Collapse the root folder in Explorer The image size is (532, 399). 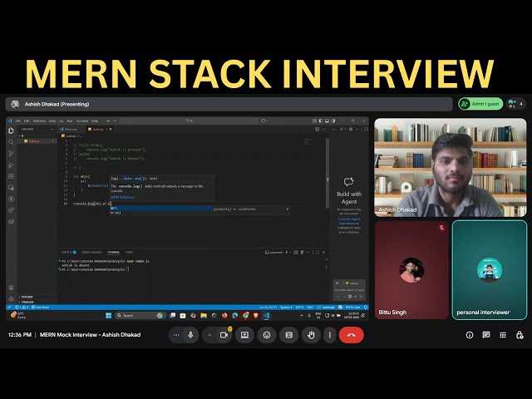click(x=21, y=136)
